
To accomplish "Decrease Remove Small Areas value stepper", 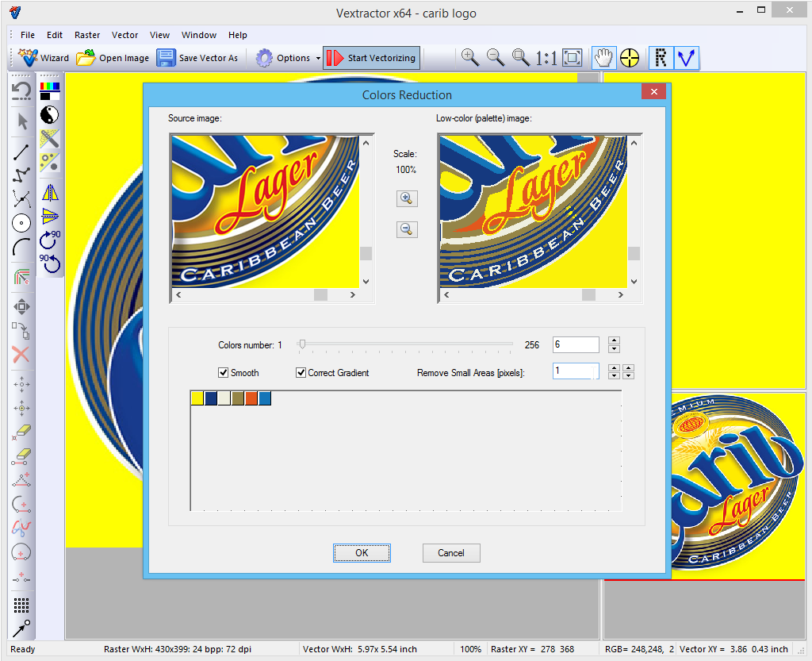I will [614, 375].
